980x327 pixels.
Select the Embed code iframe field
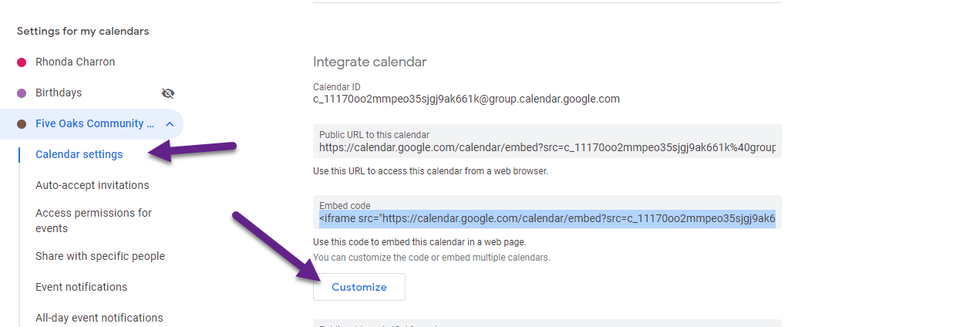click(547, 212)
